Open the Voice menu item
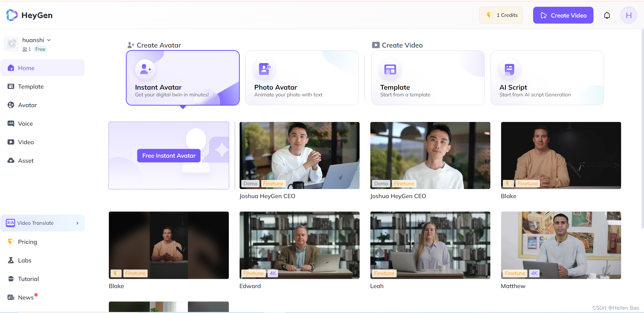 click(x=42, y=123)
